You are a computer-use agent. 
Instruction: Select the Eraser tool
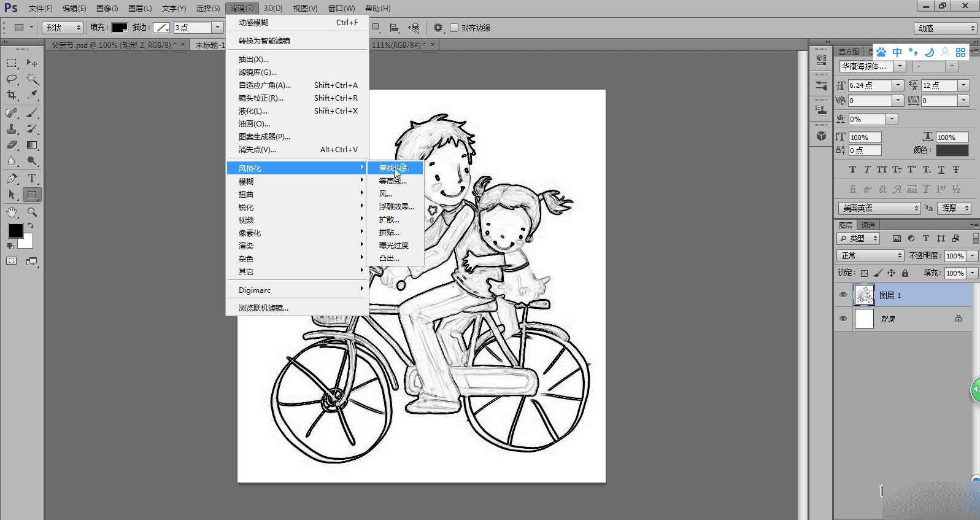(12, 146)
